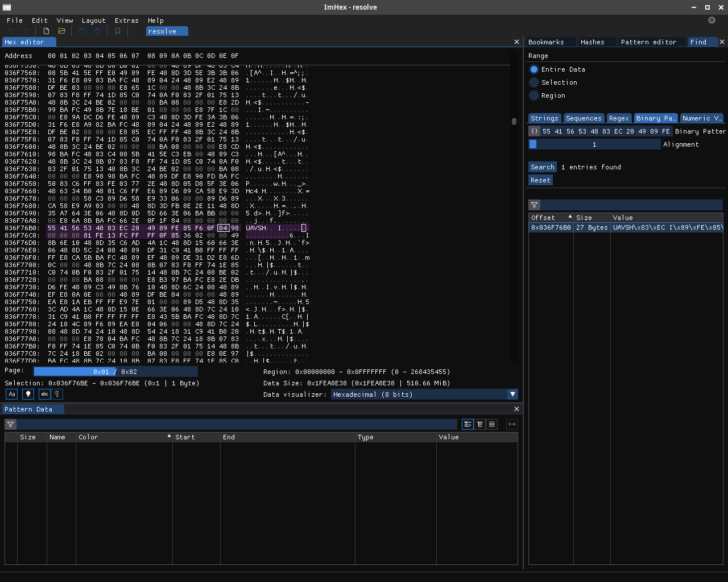Expand the tree view icon in Pattern Data toolbar

480,424
